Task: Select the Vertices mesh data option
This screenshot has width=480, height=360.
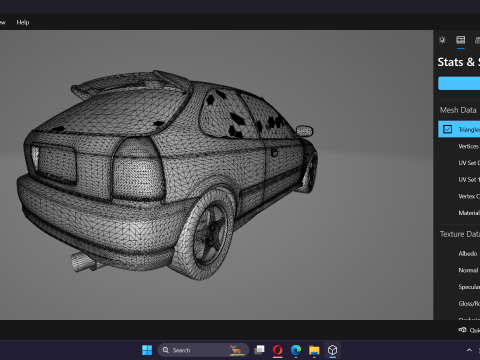Action: point(469,146)
